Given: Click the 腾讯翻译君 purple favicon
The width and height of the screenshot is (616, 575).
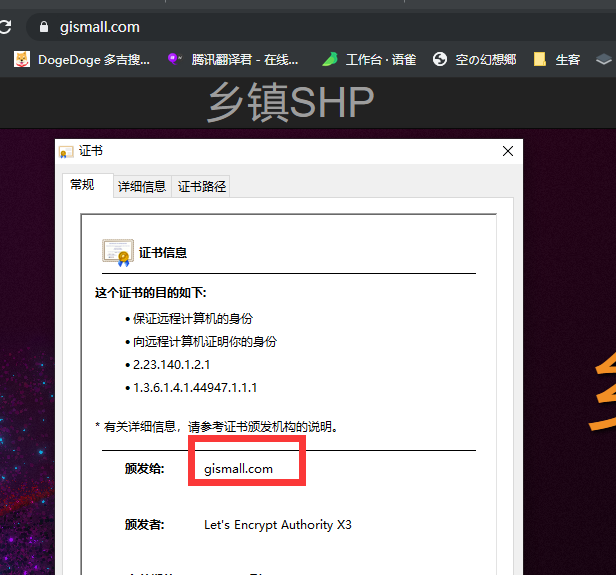Looking at the screenshot, I should coord(174,59).
